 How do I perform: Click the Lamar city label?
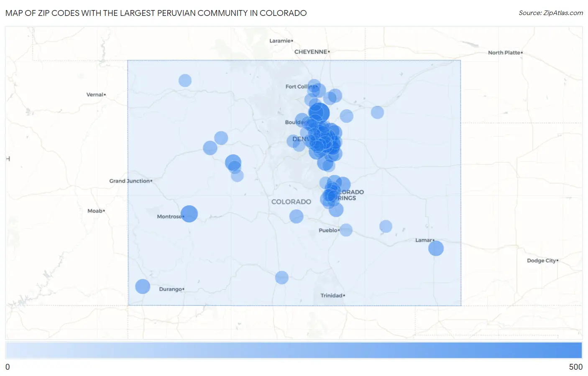(x=424, y=240)
